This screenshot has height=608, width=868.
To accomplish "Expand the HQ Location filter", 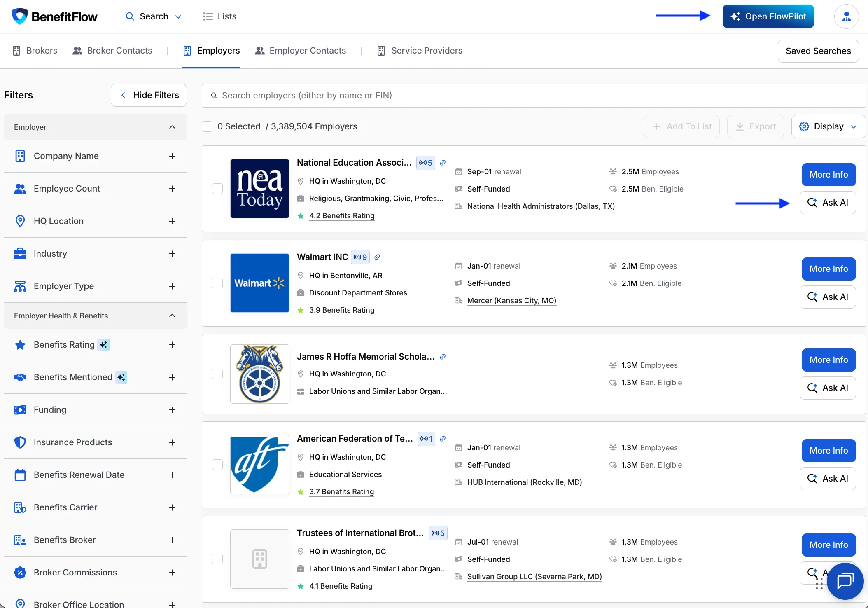I will pyautogui.click(x=172, y=221).
